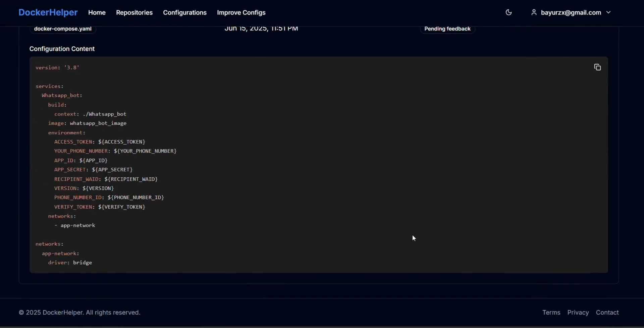The height and width of the screenshot is (328, 644).
Task: Navigate to Configurations
Action: 185,12
